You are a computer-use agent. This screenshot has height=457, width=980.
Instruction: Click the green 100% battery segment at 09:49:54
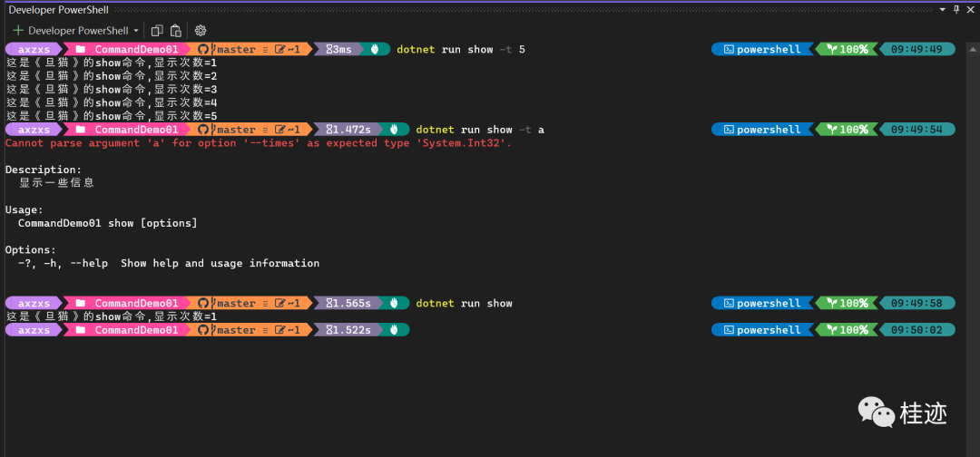[845, 130]
